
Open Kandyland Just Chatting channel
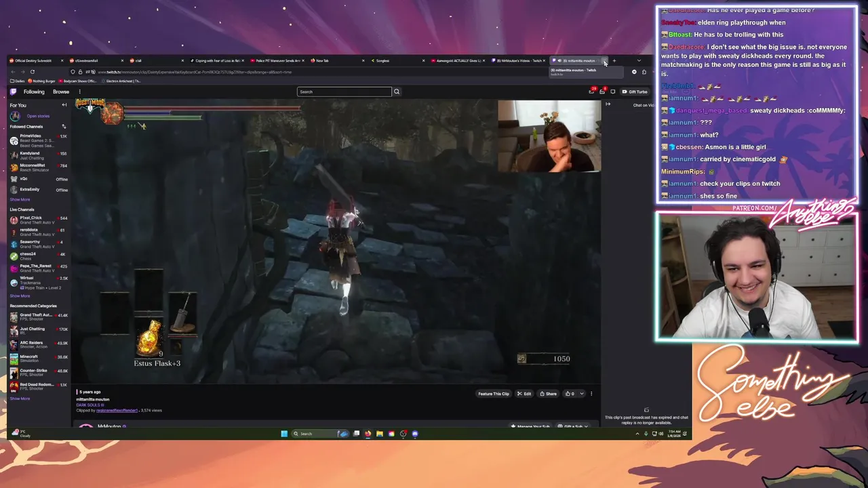[x=39, y=155]
